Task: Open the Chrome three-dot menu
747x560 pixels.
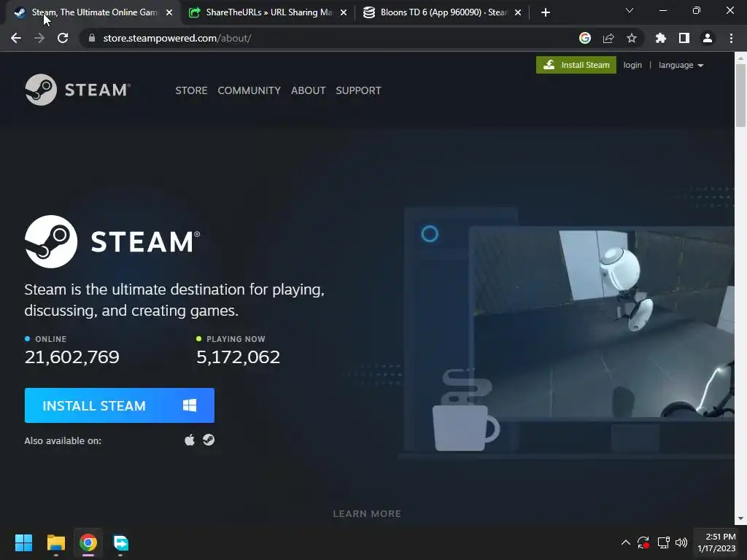Action: coord(731,38)
